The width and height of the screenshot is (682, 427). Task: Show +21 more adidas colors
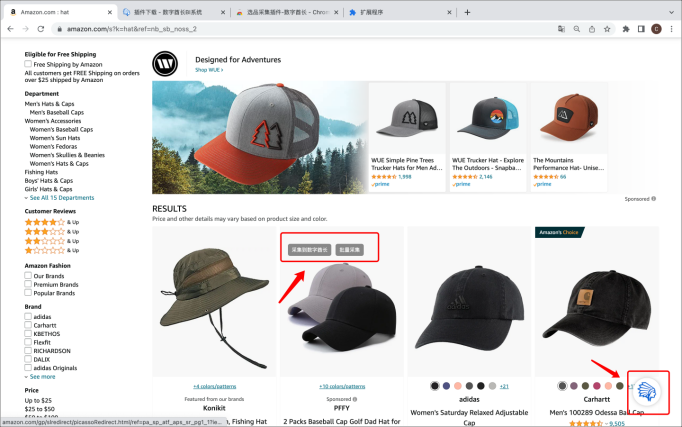point(504,386)
